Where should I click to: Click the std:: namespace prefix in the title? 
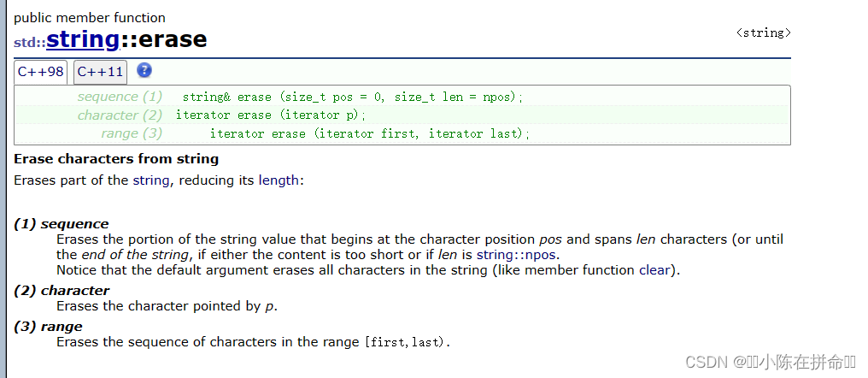[30, 42]
